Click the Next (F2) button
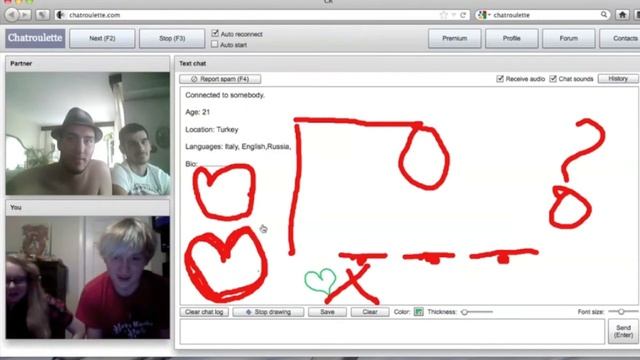Viewport: 640px width, 360px height. (102, 38)
